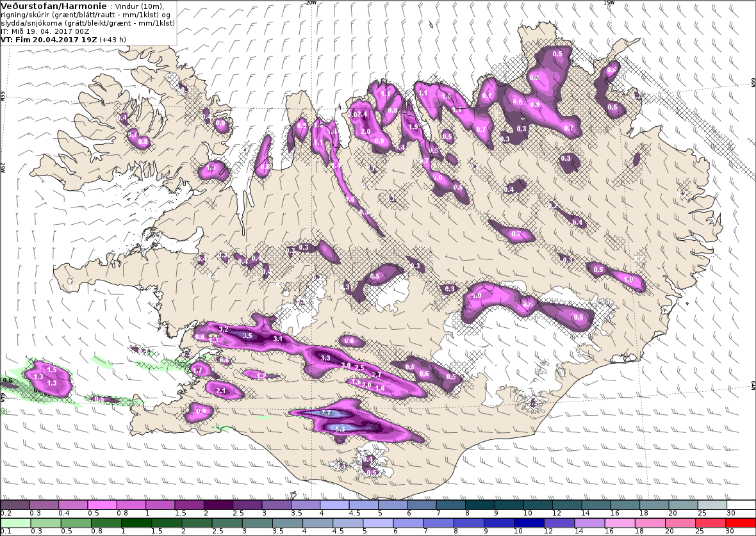Image resolution: width=756 pixels, height=536 pixels.
Task: Click bottom legend light blue swatch between 5 and 6
Action: 378,523
